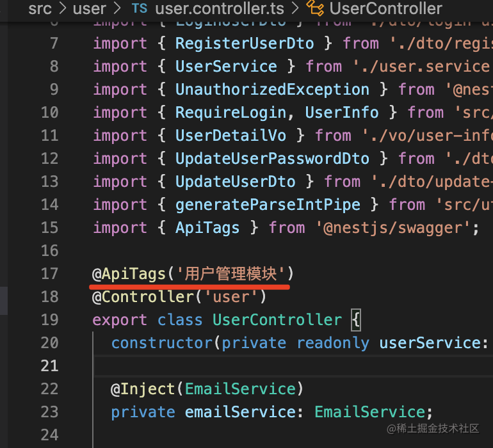This screenshot has height=448, width=493.
Task: Click generateParseIntPipe import on line 14
Action: click(268, 205)
